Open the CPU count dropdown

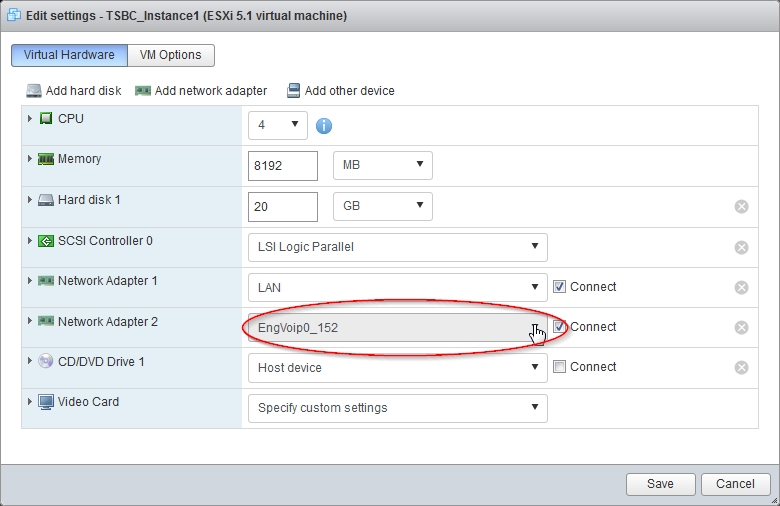pyautogui.click(x=277, y=125)
